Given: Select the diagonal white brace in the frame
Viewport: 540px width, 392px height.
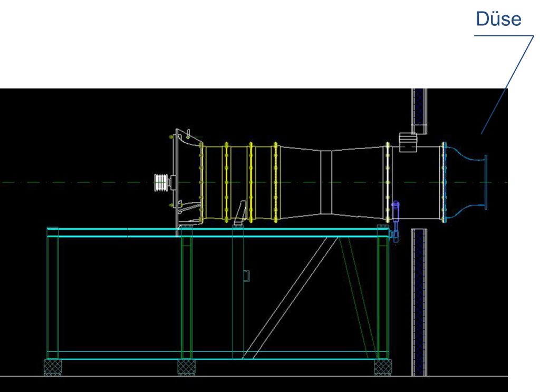Looking at the screenshot, I should click(290, 298).
